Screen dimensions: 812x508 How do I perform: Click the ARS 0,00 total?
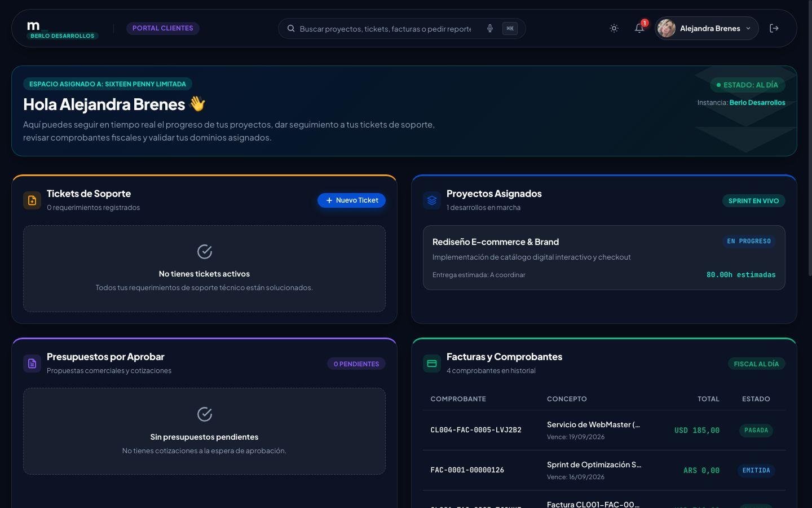point(701,470)
